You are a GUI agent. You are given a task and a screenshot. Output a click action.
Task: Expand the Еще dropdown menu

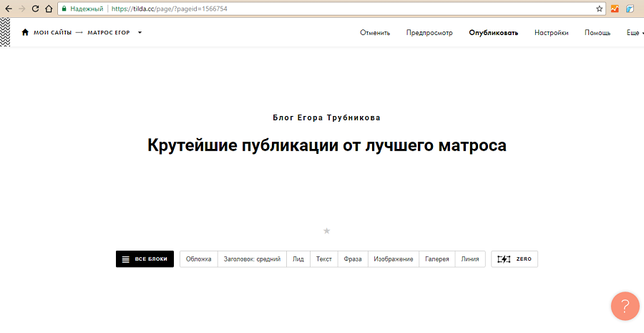635,33
